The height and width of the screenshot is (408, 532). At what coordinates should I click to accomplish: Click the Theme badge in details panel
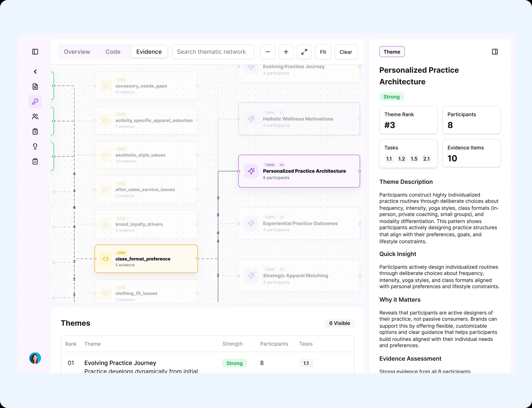[392, 52]
